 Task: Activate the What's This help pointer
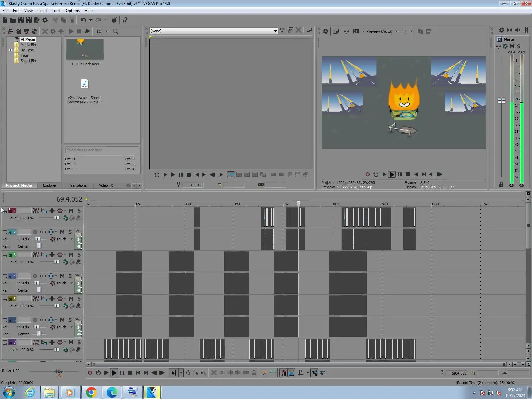point(125,20)
